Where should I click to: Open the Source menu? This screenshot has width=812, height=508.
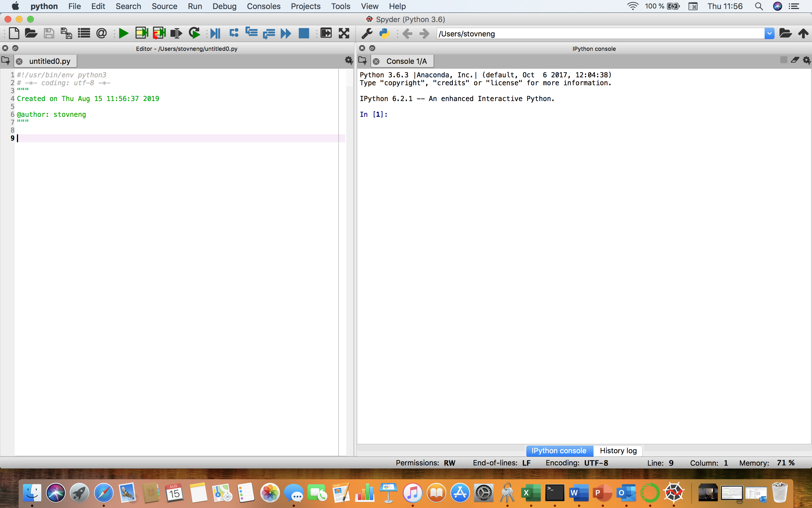point(164,6)
